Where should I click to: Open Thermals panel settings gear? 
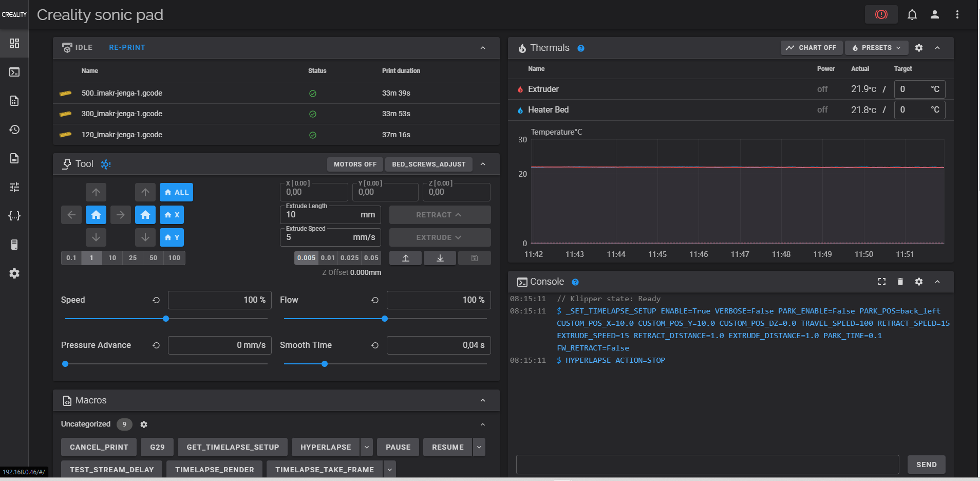(x=918, y=48)
